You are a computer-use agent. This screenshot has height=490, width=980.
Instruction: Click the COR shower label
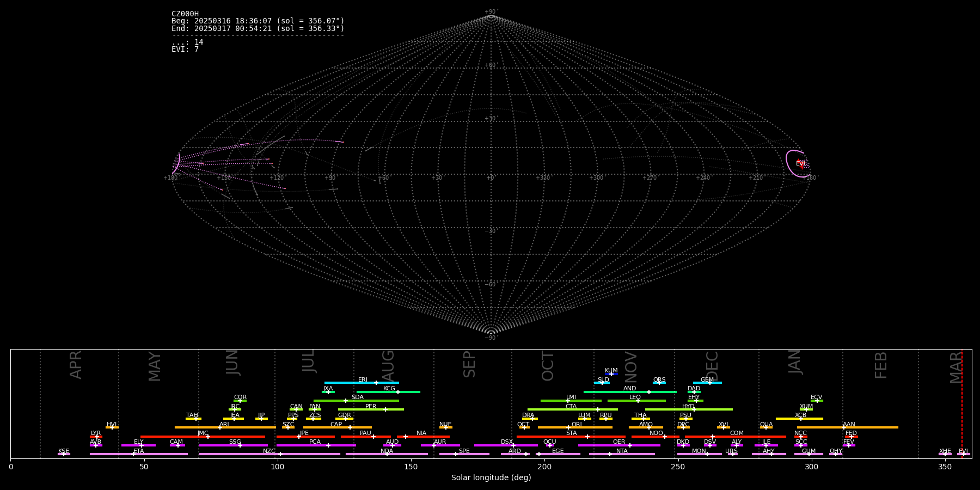tap(240, 397)
